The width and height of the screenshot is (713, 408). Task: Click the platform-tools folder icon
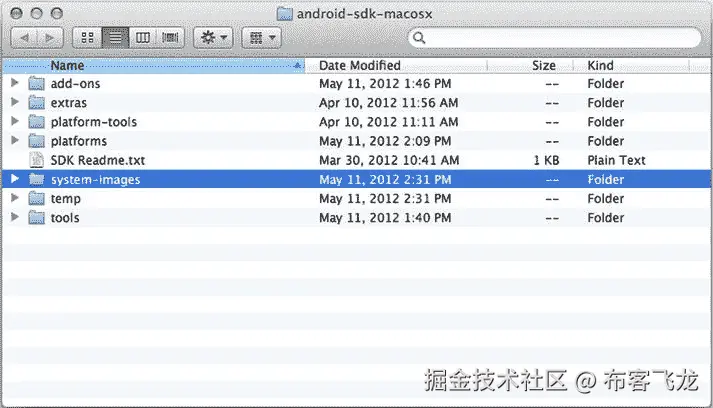click(x=36, y=122)
